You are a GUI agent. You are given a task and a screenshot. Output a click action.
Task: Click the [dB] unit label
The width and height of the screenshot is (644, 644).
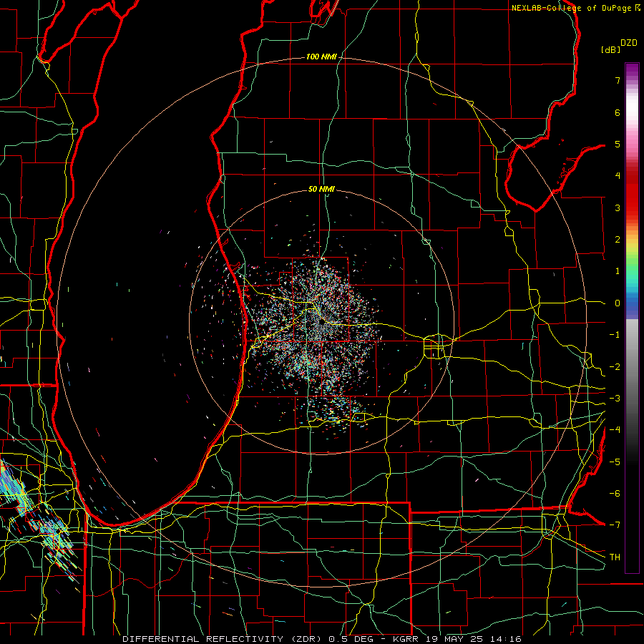pos(610,49)
